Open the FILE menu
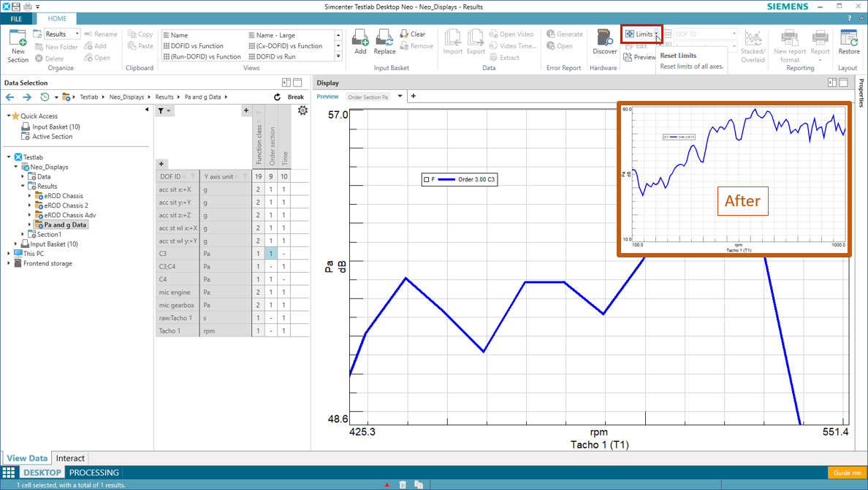Screen dimensions: 868x490 [16, 19]
